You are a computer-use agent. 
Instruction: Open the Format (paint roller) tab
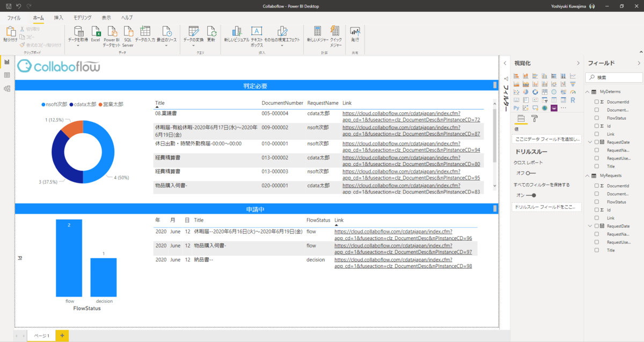(x=535, y=119)
